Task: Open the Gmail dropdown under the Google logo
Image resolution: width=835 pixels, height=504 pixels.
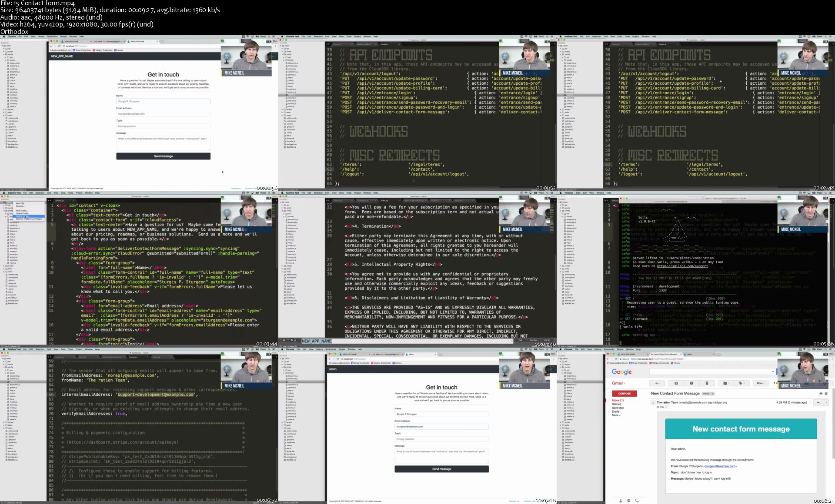Action: pos(619,383)
